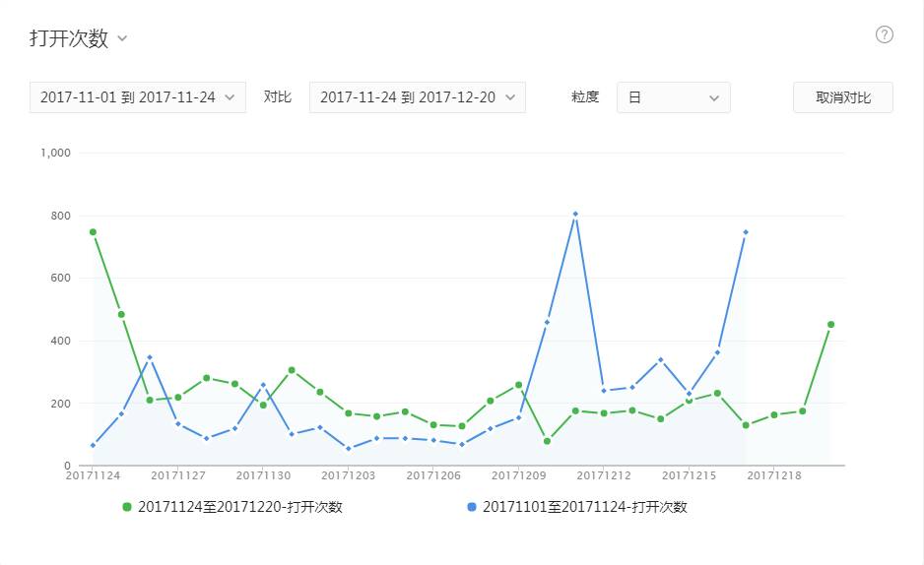Click the last blue point near 750

(746, 232)
